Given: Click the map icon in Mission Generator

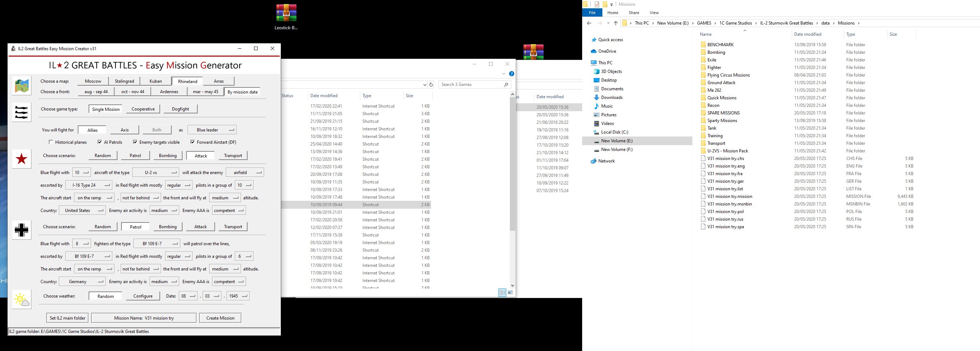Looking at the screenshot, I should pos(22,86).
